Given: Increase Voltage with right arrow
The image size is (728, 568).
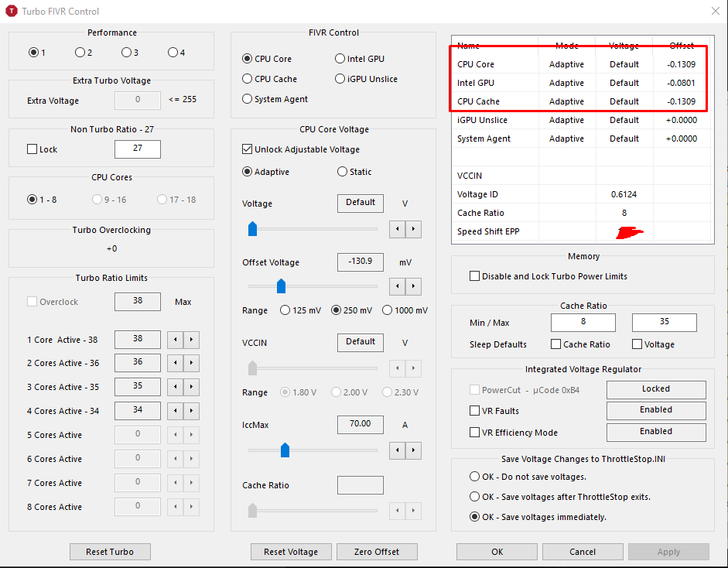Looking at the screenshot, I should tap(413, 229).
